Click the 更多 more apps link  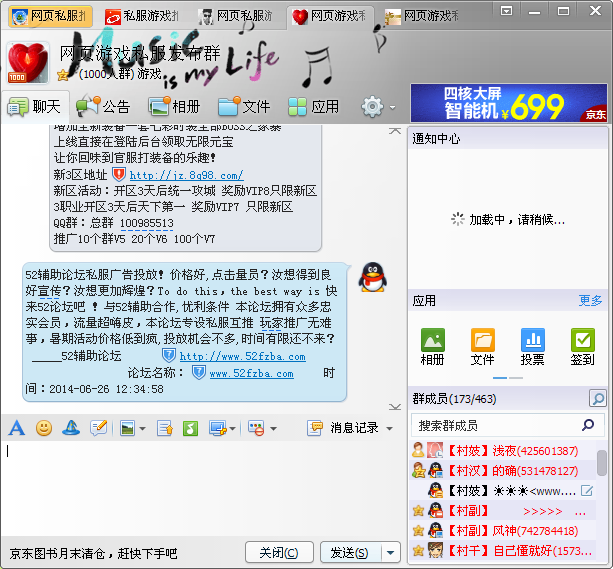(590, 300)
